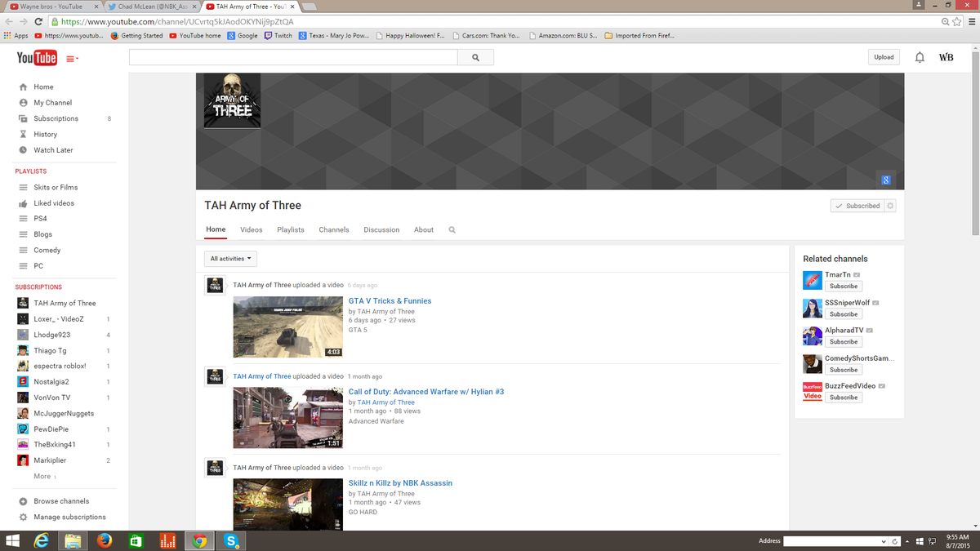Open the WB account avatar
The image size is (980, 551).
[946, 57]
